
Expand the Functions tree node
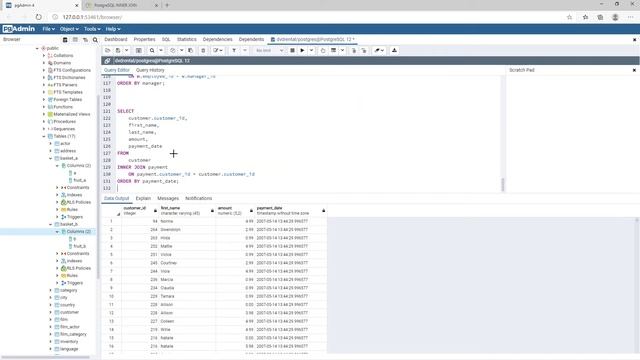pos(44,107)
